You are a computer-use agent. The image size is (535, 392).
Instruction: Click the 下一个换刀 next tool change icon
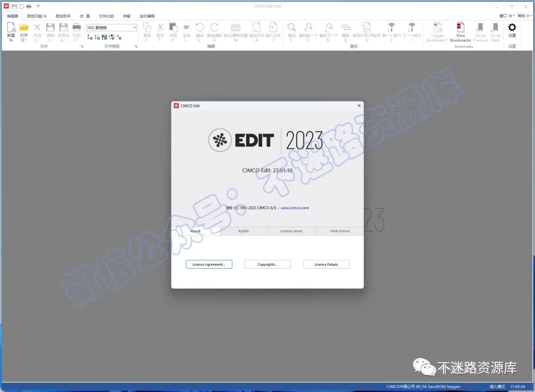[412, 28]
